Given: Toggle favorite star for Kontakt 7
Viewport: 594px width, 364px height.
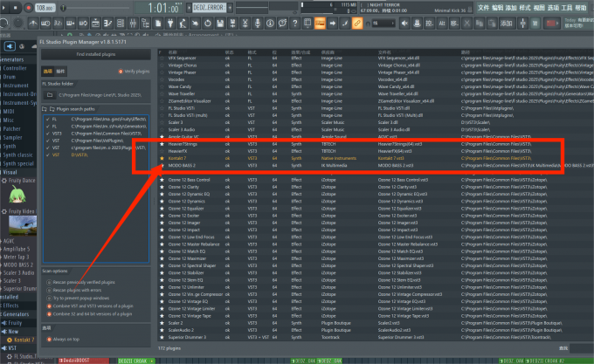Looking at the screenshot, I should click(x=162, y=158).
